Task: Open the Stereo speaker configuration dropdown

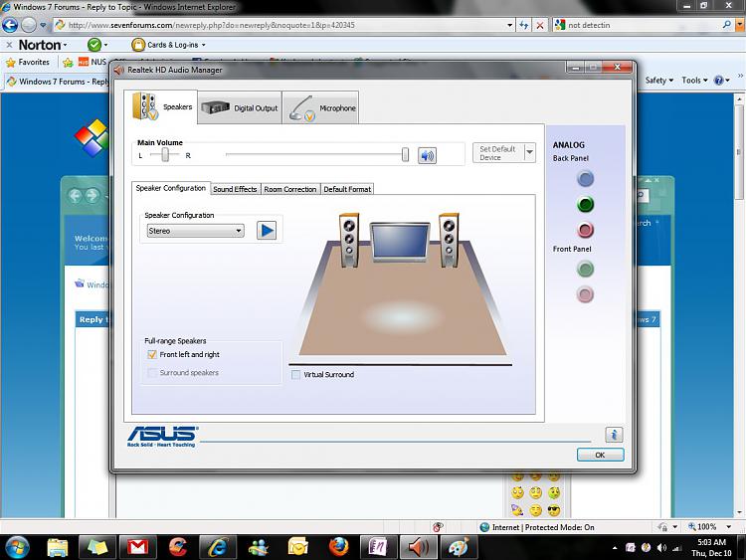Action: (196, 231)
